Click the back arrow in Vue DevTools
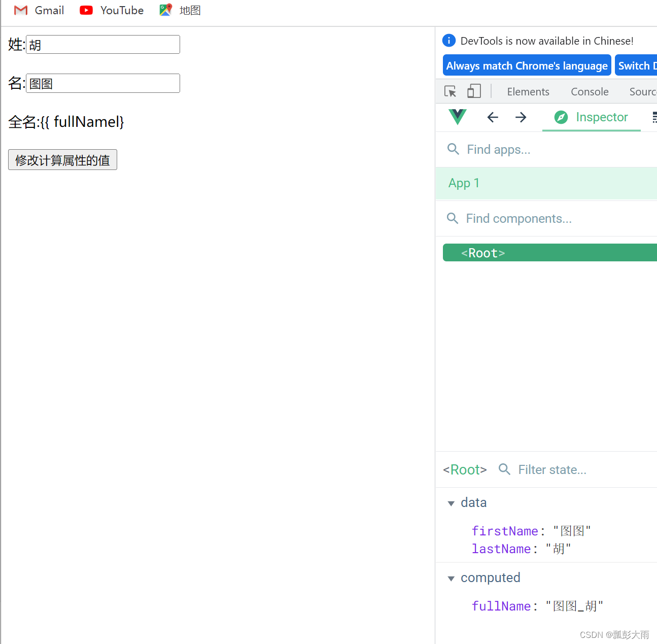 [492, 117]
